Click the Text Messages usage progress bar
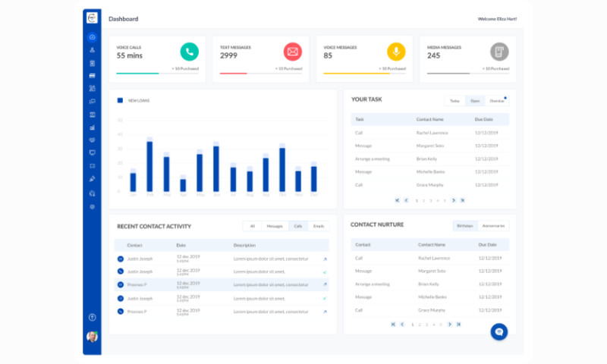Viewport: 607px width, 364px height. [261, 73]
